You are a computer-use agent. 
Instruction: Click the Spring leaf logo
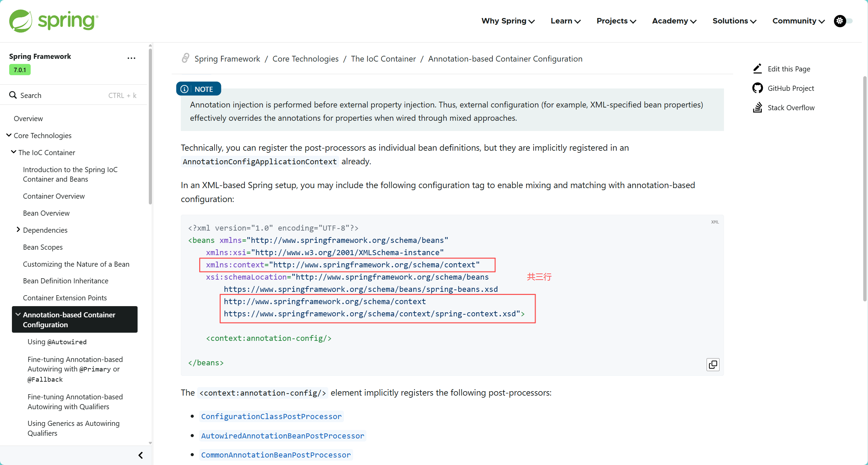click(x=20, y=21)
